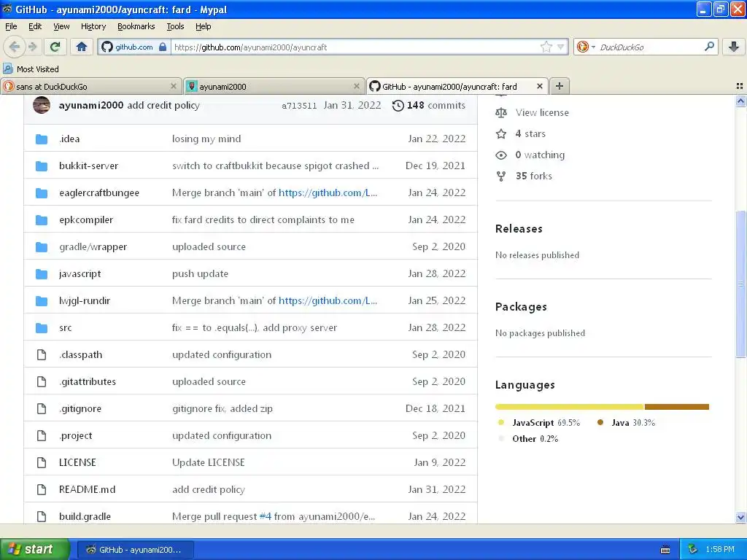Open the ayunami2000 author link
747x560 pixels.
pyautogui.click(x=91, y=105)
